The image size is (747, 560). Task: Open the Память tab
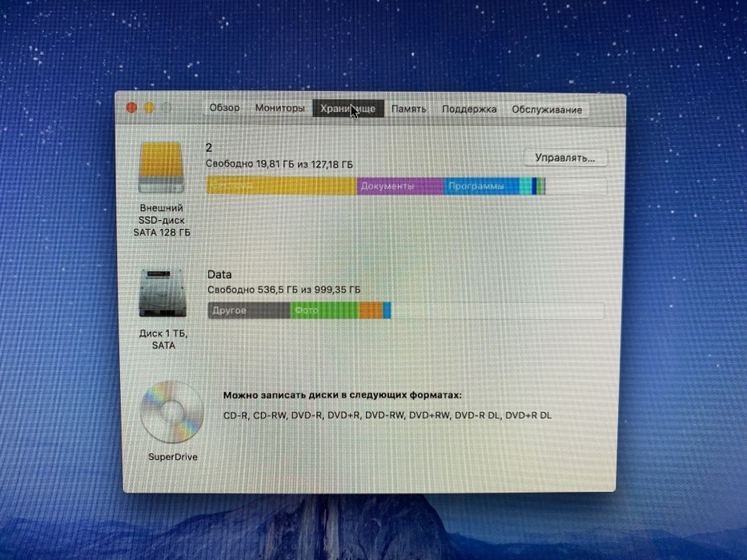point(408,109)
